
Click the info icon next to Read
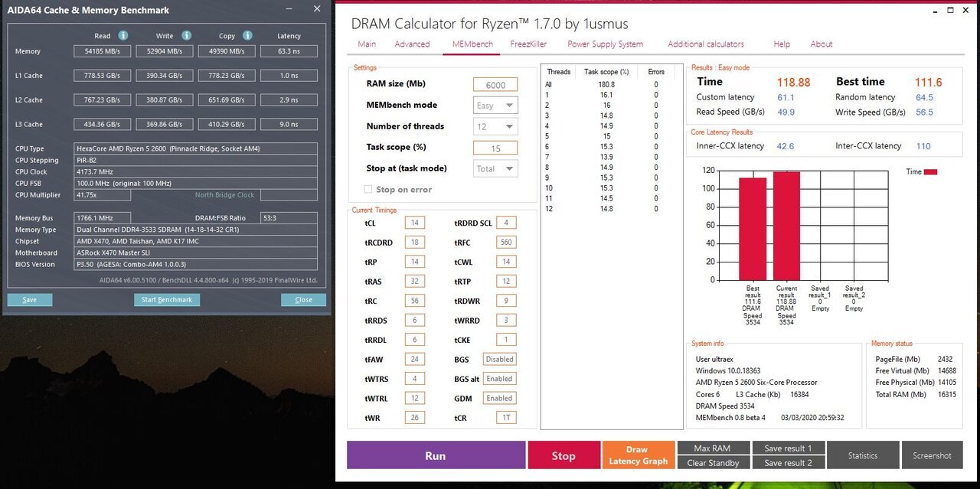(x=123, y=35)
